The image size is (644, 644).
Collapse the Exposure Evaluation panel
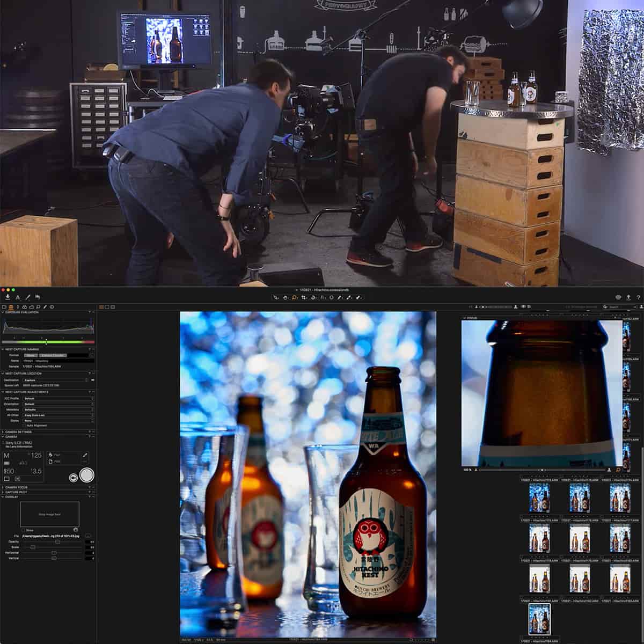(3, 312)
